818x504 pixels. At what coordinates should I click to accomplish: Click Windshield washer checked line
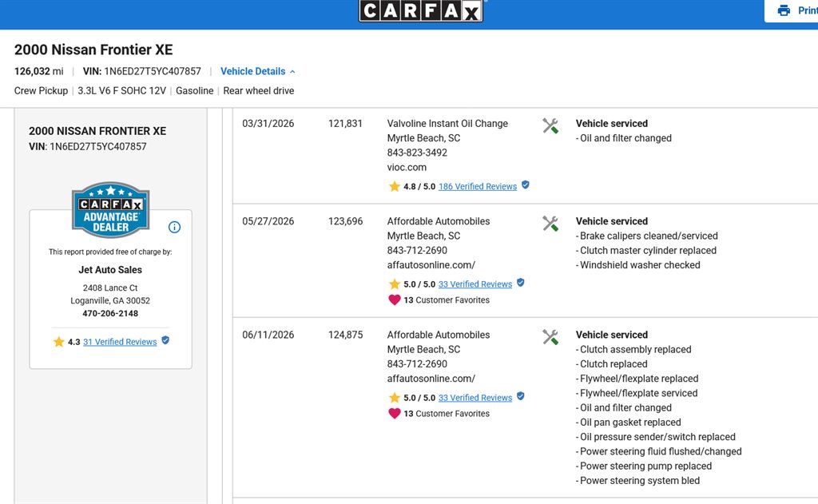[638, 265]
